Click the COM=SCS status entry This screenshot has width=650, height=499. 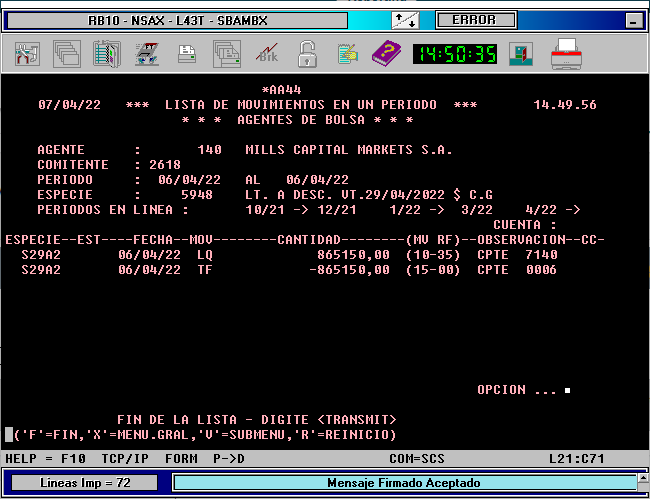point(417,459)
